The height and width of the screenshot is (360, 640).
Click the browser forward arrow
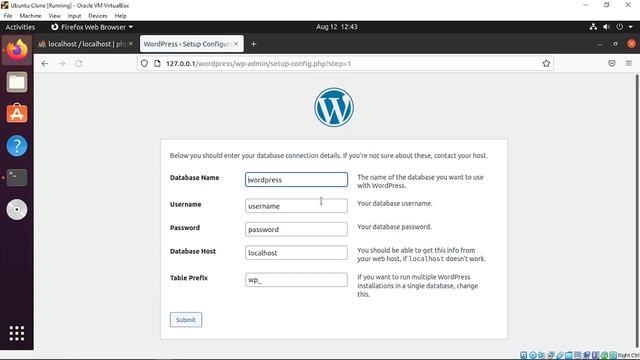point(62,64)
